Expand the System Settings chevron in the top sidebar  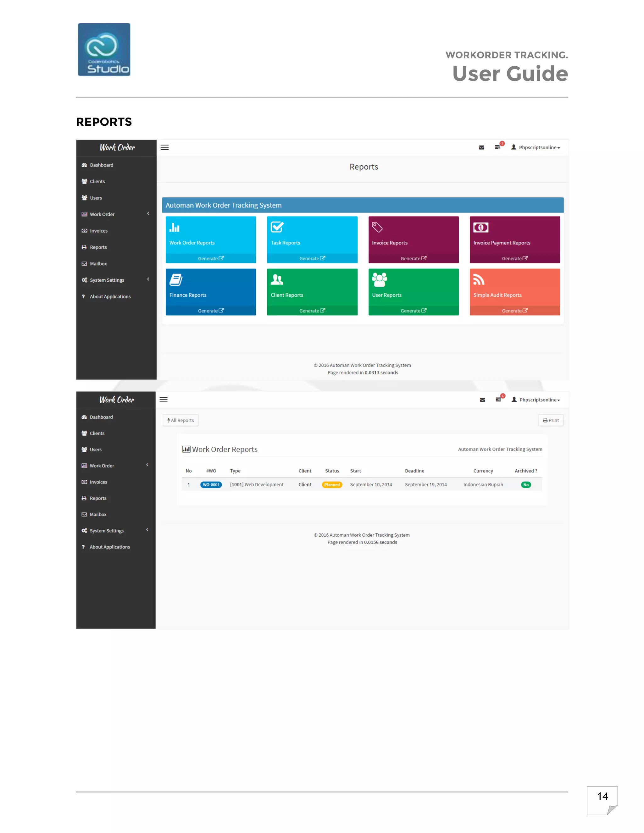[x=148, y=279]
